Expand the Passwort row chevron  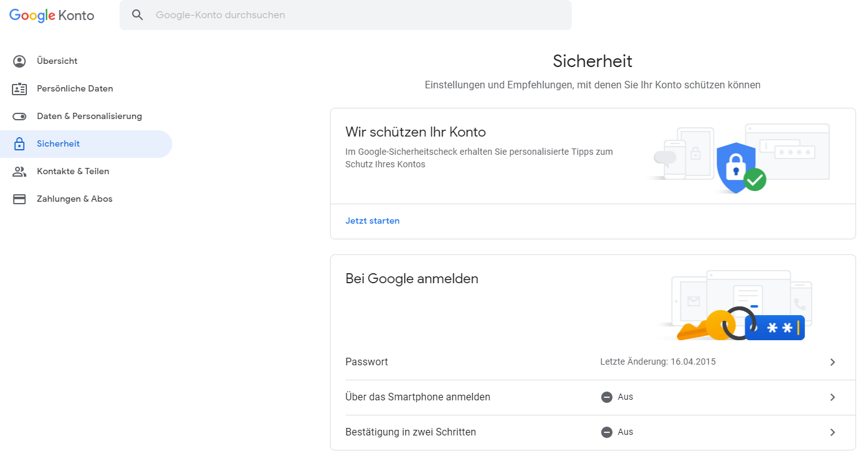(x=832, y=362)
